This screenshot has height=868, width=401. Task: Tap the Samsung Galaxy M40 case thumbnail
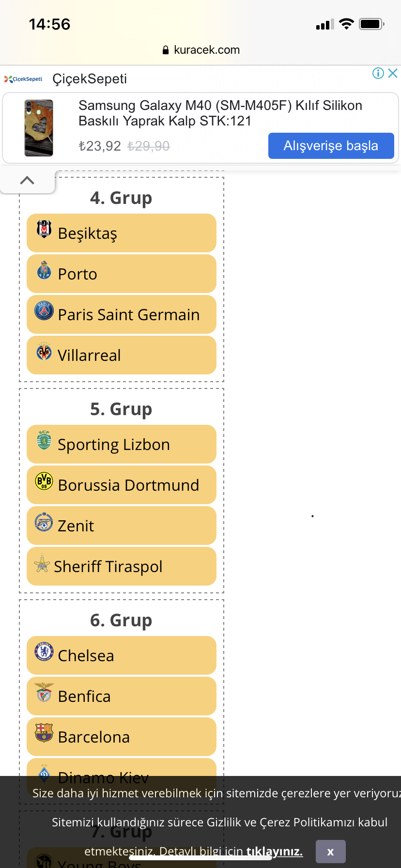(x=39, y=128)
